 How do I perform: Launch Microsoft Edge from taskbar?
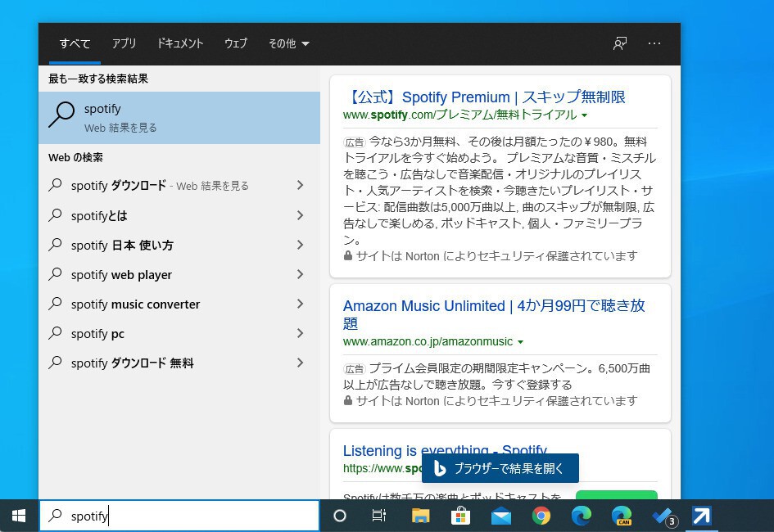tap(582, 516)
